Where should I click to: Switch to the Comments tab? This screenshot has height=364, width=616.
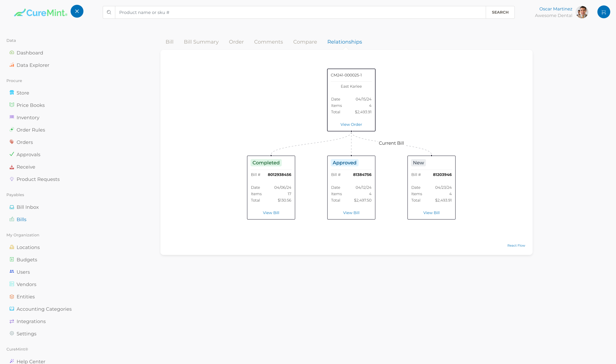point(268,42)
